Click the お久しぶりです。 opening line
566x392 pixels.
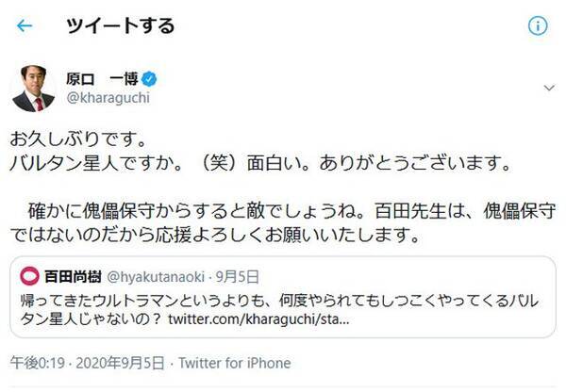pyautogui.click(x=77, y=139)
